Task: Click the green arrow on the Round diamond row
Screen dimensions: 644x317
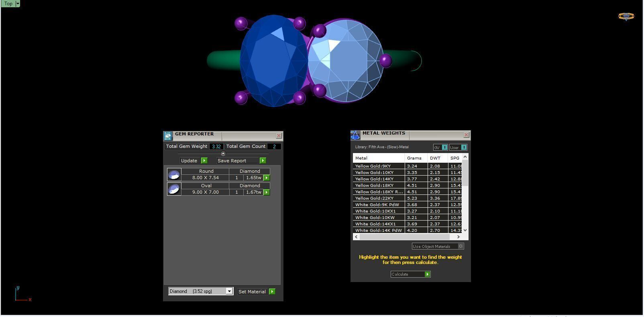Action: [266, 178]
